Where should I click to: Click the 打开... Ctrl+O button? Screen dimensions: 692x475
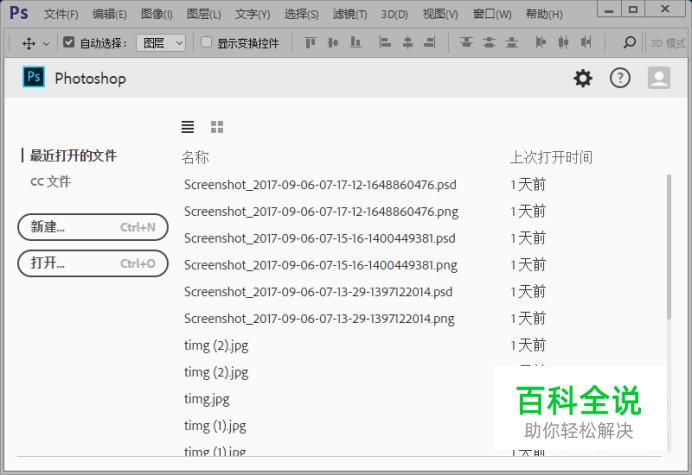point(93,264)
